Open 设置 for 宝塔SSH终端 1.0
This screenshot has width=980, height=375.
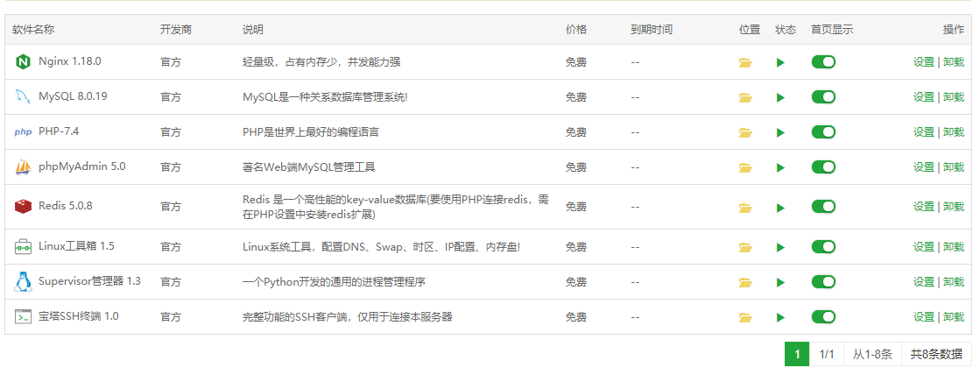coord(924,317)
